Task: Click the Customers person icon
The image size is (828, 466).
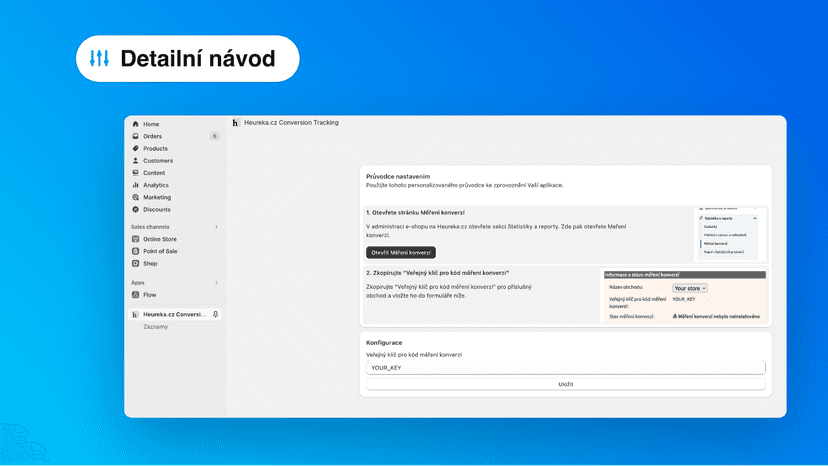Action: pyautogui.click(x=136, y=161)
